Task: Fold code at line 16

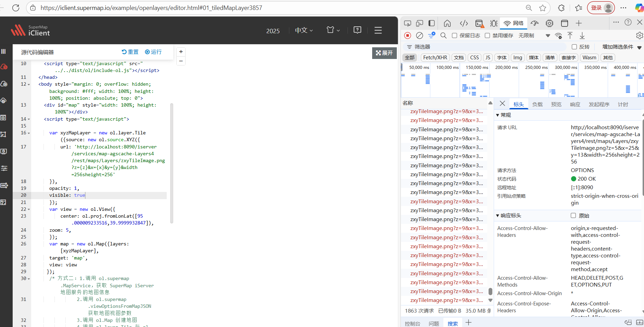Action: point(29,133)
